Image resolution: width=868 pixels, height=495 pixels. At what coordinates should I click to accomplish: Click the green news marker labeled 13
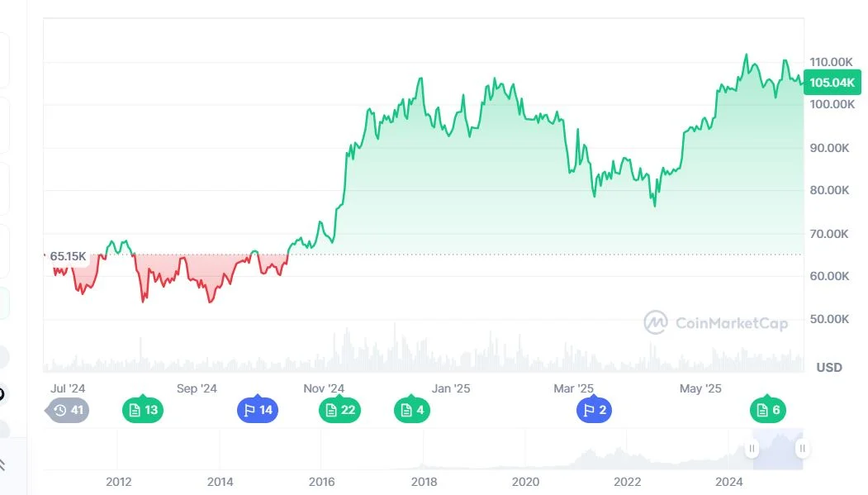click(141, 410)
